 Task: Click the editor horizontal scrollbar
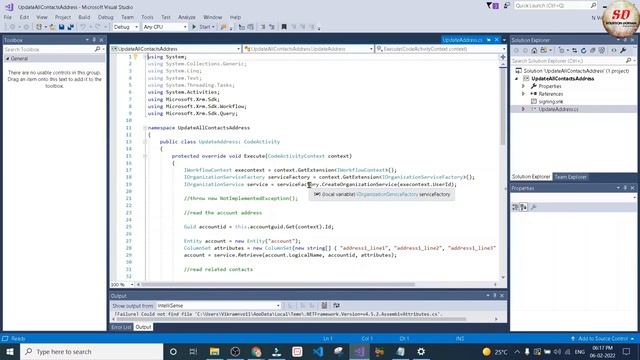[x=278, y=284]
